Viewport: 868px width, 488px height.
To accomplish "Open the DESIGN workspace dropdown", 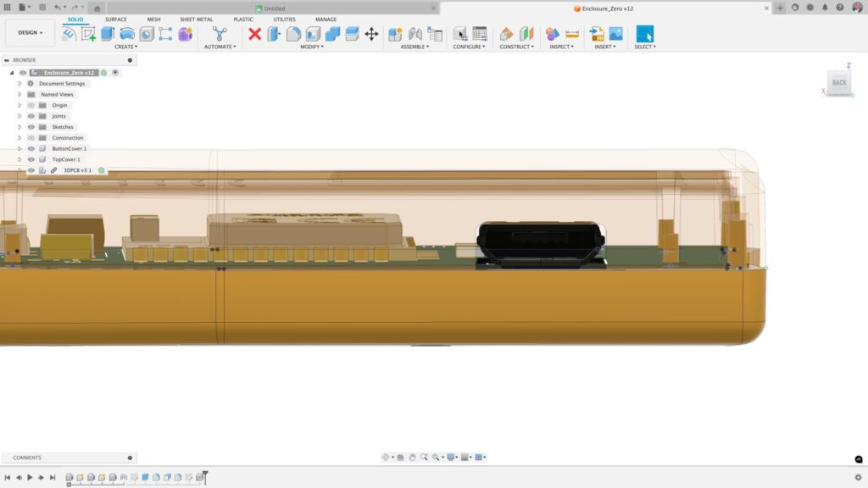I will tap(31, 33).
